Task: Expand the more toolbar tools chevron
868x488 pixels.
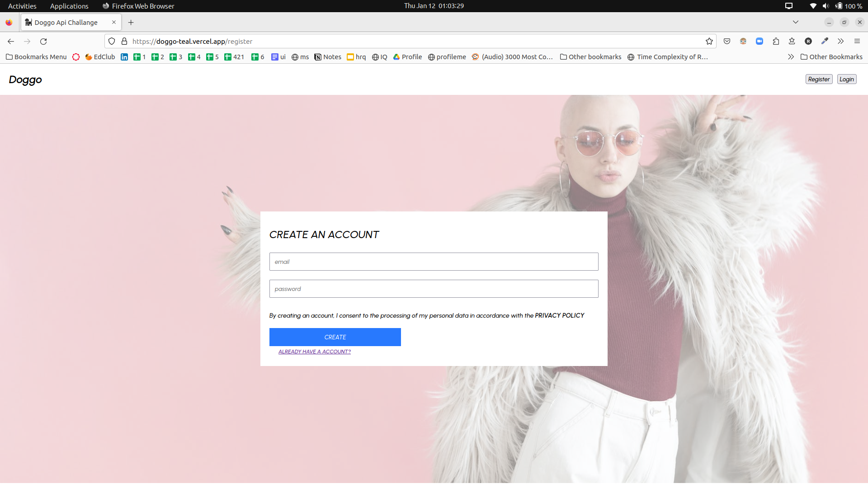Action: click(x=840, y=41)
